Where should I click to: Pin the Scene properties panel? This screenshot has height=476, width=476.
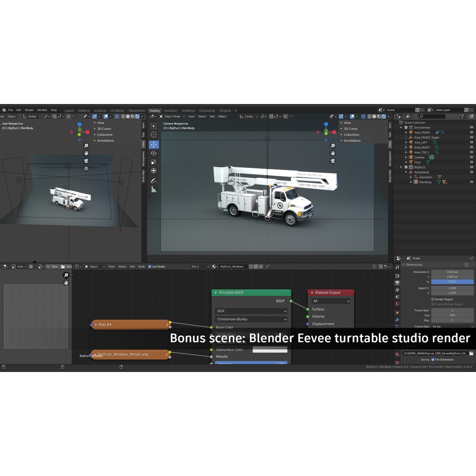pyautogui.click(x=472, y=258)
